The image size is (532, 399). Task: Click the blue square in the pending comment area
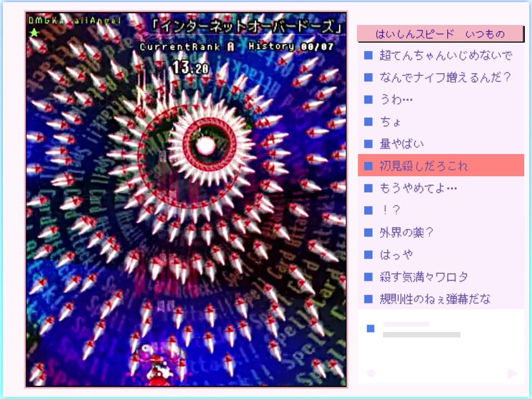tap(371, 329)
